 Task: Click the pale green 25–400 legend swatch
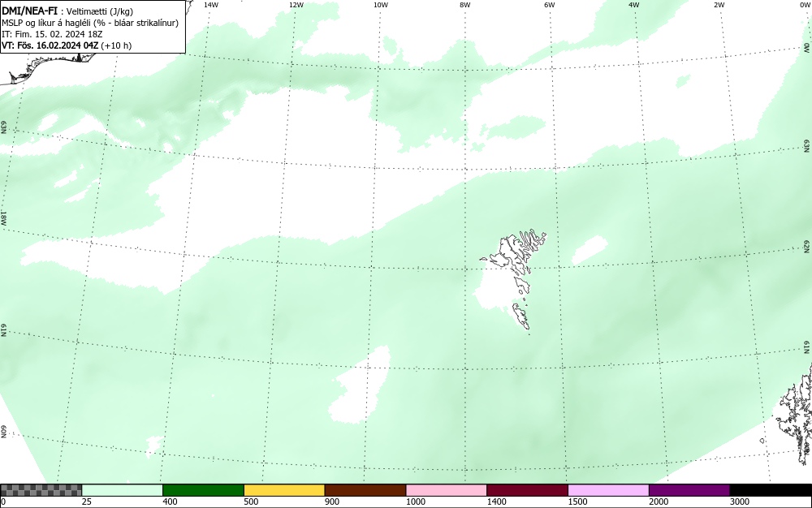pos(123,490)
